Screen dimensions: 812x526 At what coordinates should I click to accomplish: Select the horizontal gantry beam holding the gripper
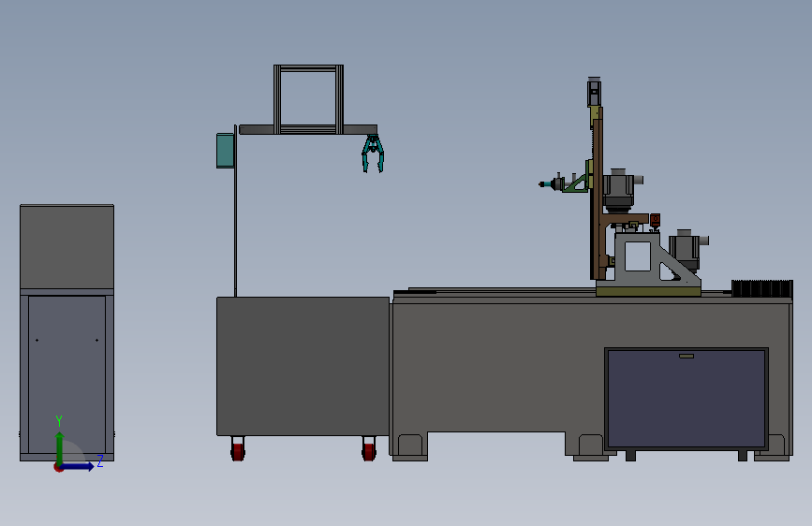[x=308, y=129]
